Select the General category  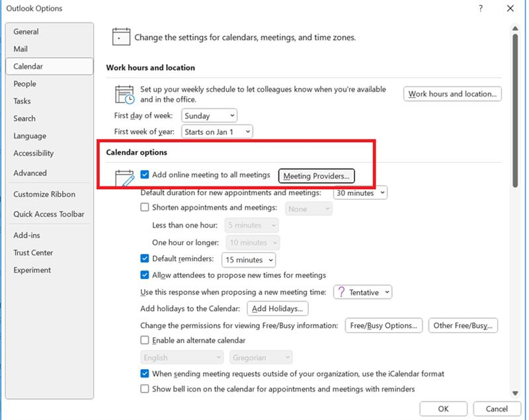[49, 32]
